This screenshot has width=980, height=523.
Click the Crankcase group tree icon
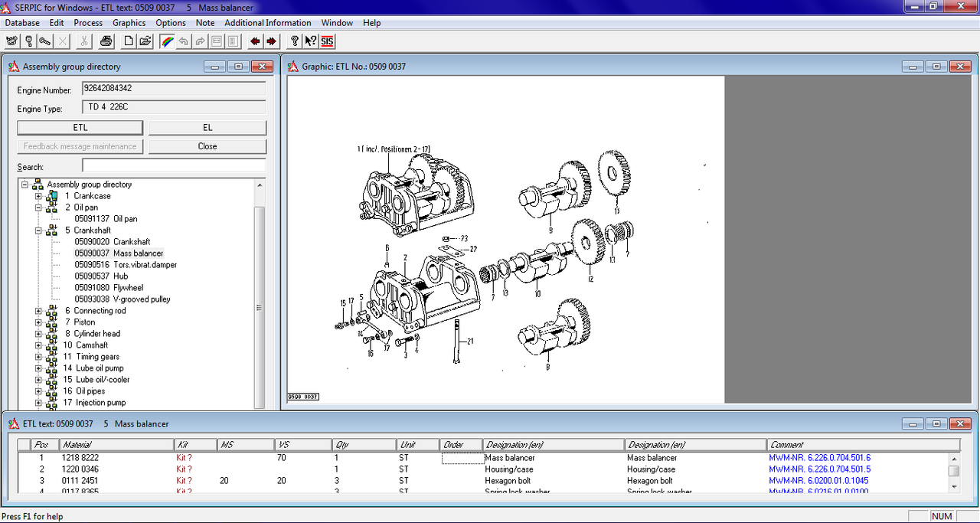pos(52,196)
